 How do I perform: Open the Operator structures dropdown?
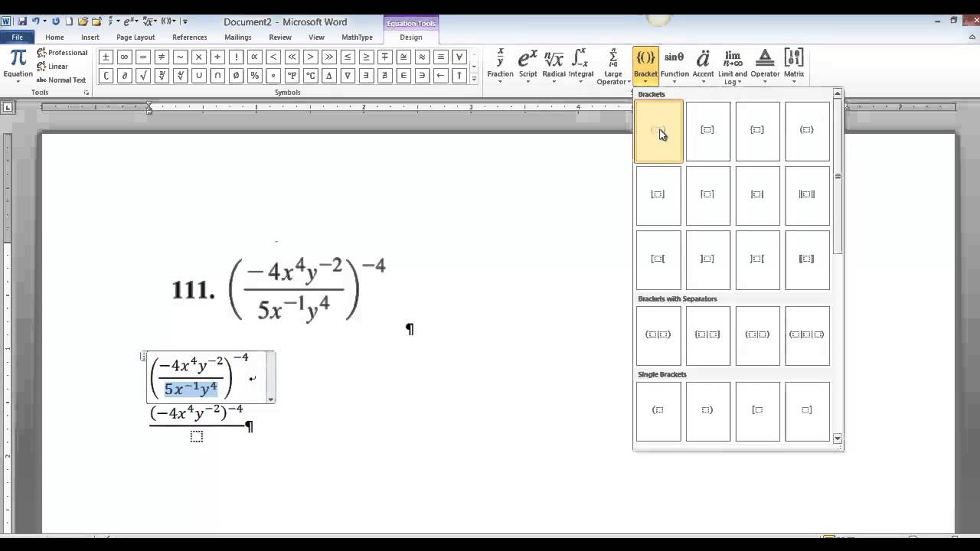coord(765,66)
